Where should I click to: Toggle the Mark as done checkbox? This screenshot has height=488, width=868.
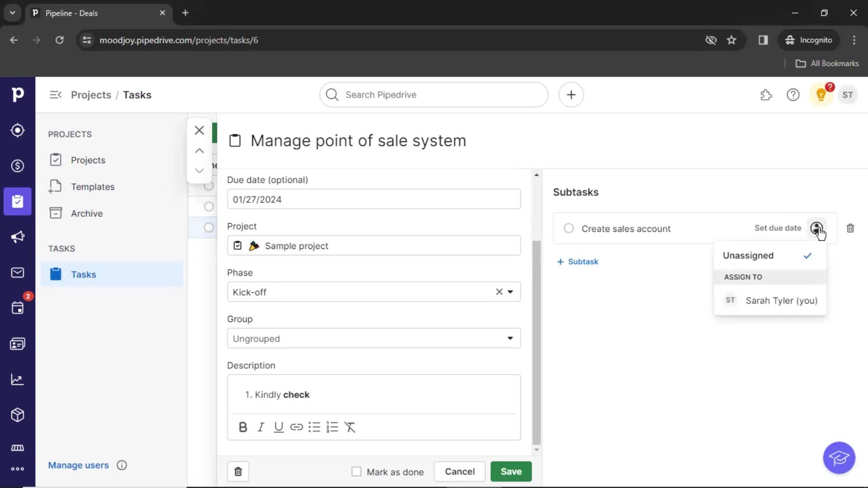tap(356, 471)
